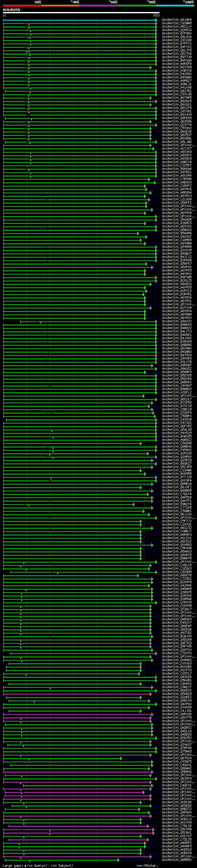Select hit label UniRef100_Q5I7K8
This screenshot has width=197, height=868.
click(177, 54)
